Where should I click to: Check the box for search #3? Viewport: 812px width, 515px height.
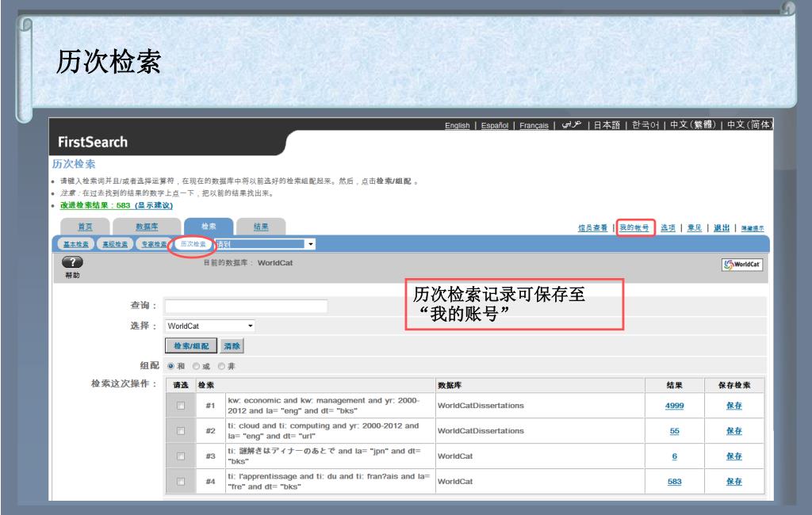180,456
